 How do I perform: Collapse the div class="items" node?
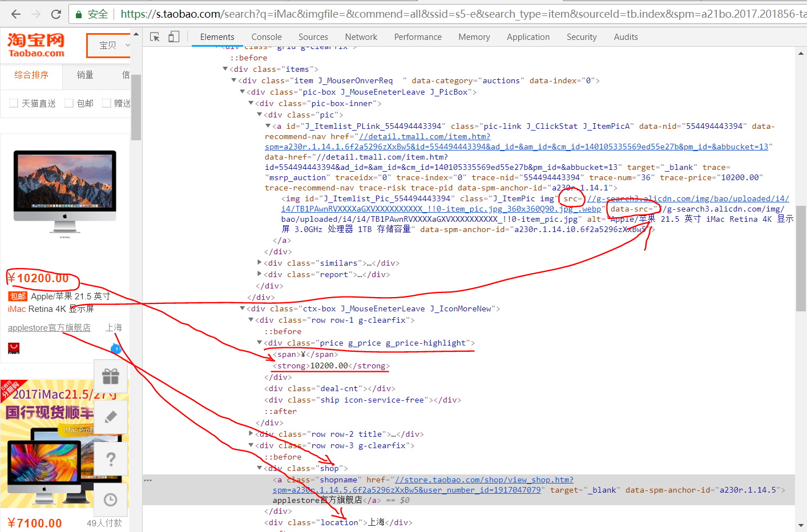click(x=225, y=69)
